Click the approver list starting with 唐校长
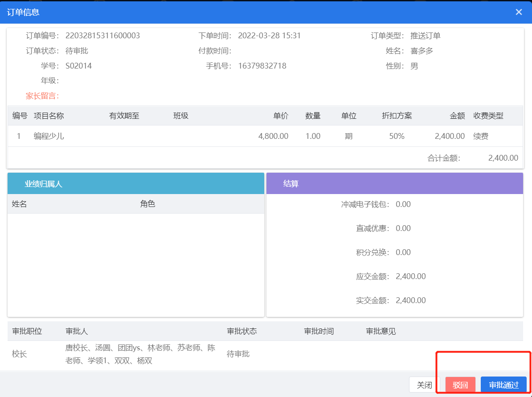The width and height of the screenshot is (532, 397). click(140, 354)
